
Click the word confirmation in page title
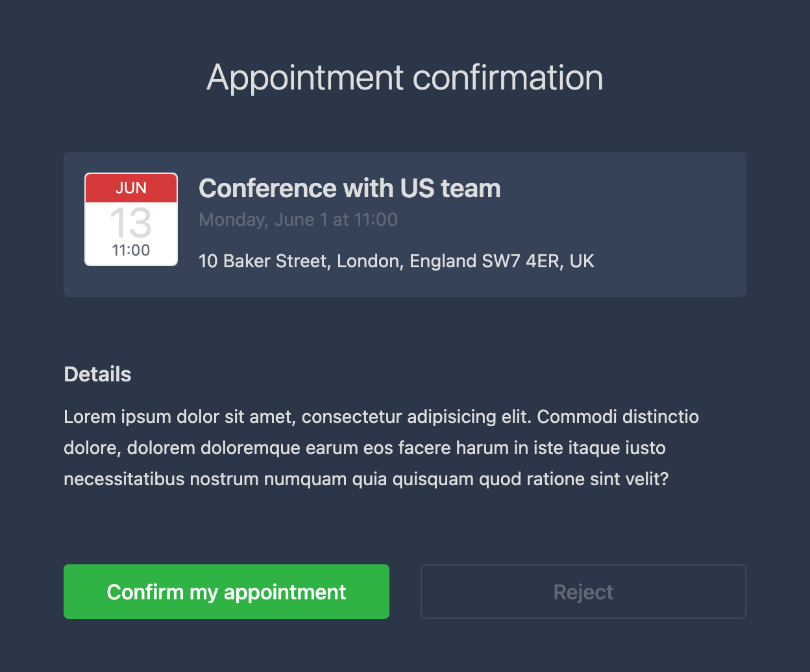[508, 77]
